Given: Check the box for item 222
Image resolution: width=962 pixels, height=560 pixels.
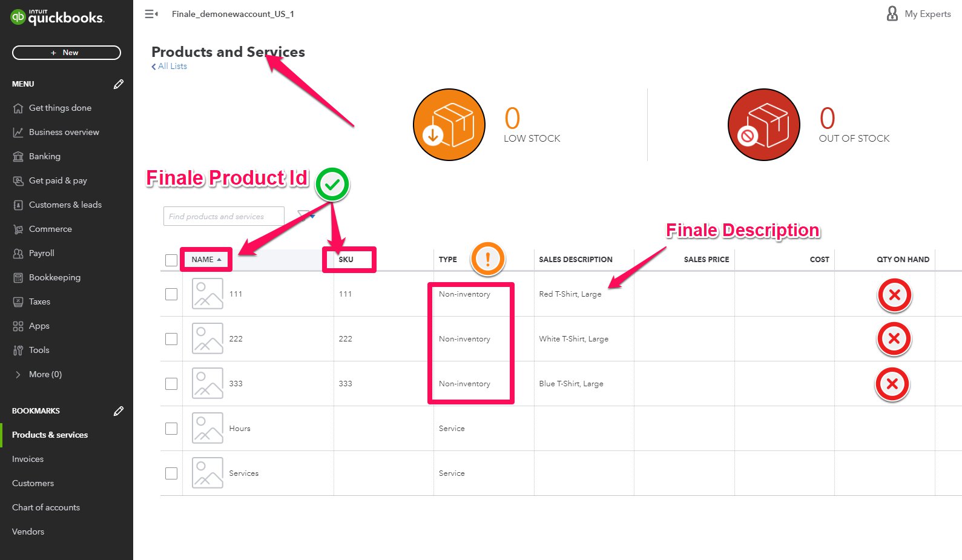Looking at the screenshot, I should [x=171, y=339].
